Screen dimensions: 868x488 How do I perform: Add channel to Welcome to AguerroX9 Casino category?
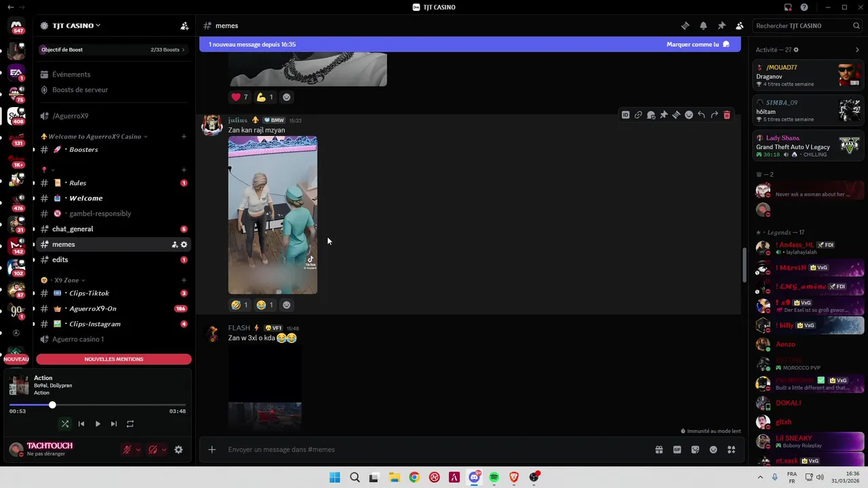184,136
